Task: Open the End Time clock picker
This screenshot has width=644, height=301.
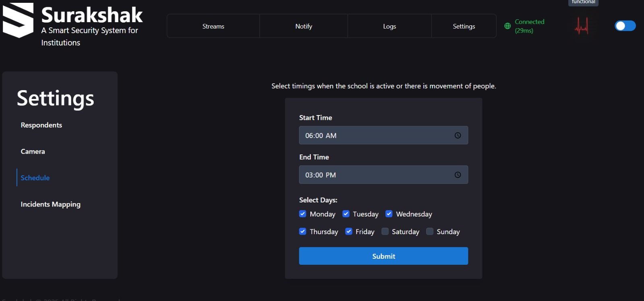Action: click(458, 175)
